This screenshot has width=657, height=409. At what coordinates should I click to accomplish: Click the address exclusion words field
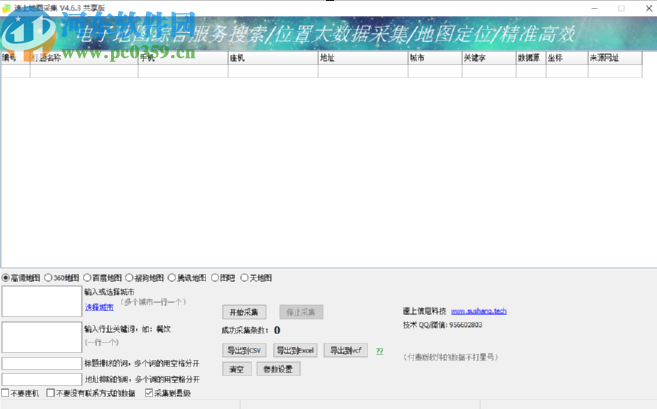point(42,379)
